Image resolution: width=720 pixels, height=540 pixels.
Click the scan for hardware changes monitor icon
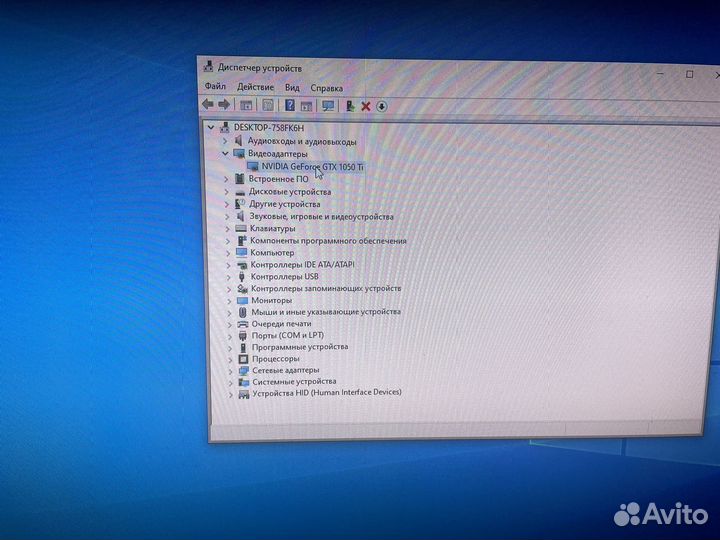[327, 105]
